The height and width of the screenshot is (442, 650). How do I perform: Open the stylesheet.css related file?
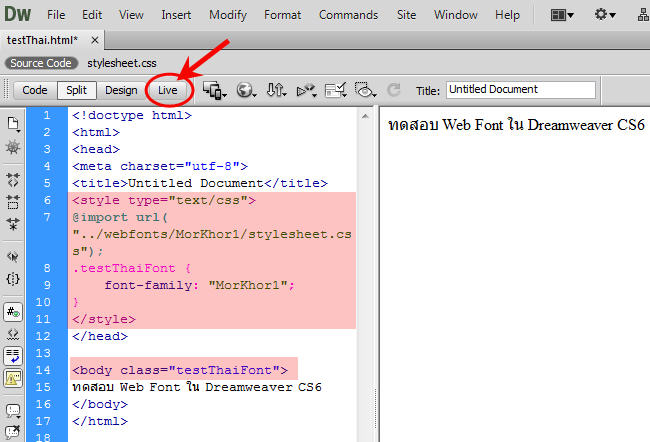coord(121,63)
